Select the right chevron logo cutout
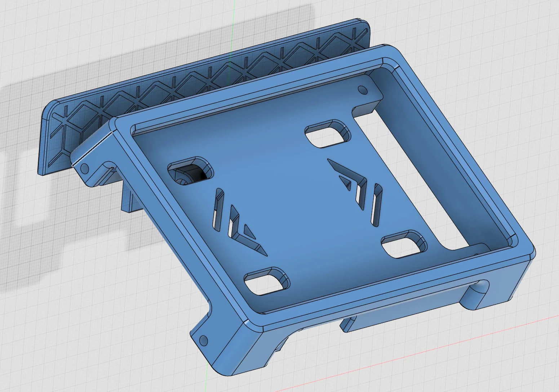Viewport: 559px width, 392px height. coord(355,192)
